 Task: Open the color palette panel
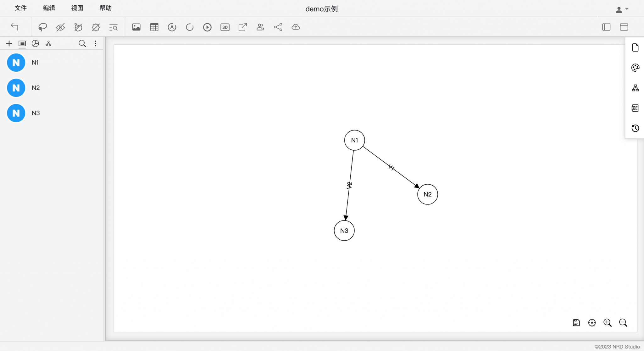tap(635, 68)
